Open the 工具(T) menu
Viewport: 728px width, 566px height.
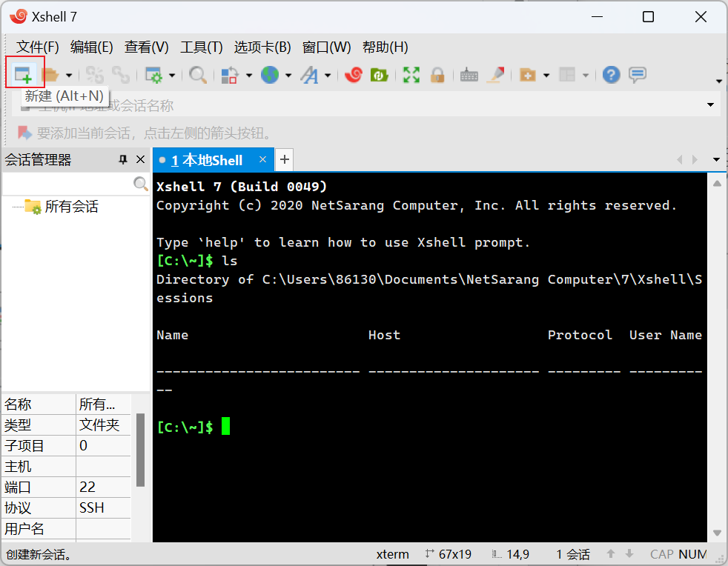(x=202, y=47)
